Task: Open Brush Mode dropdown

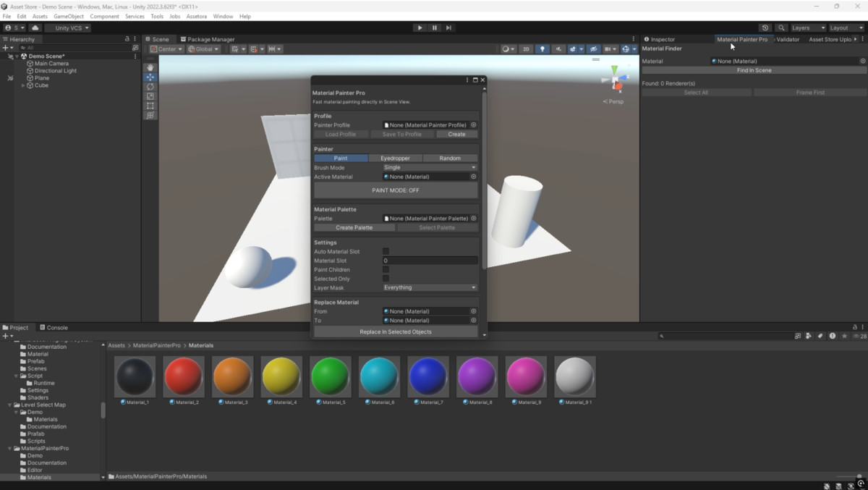Action: point(430,167)
